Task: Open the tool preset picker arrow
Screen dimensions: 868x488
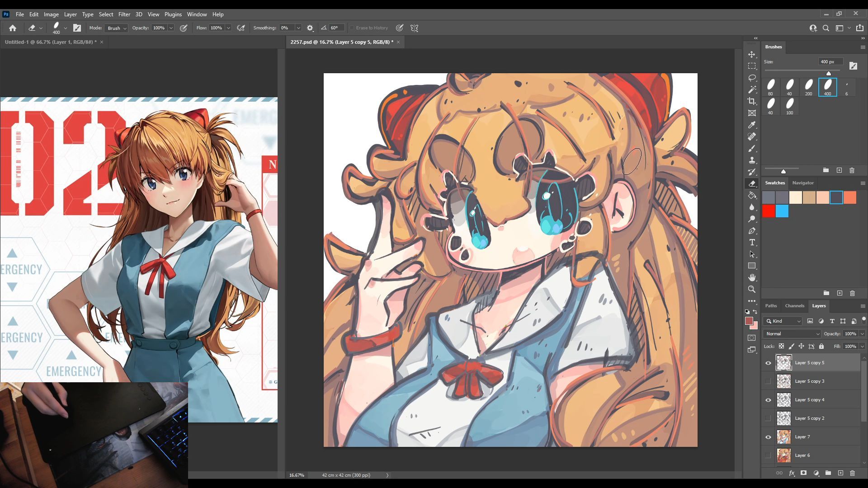Action: coord(41,28)
